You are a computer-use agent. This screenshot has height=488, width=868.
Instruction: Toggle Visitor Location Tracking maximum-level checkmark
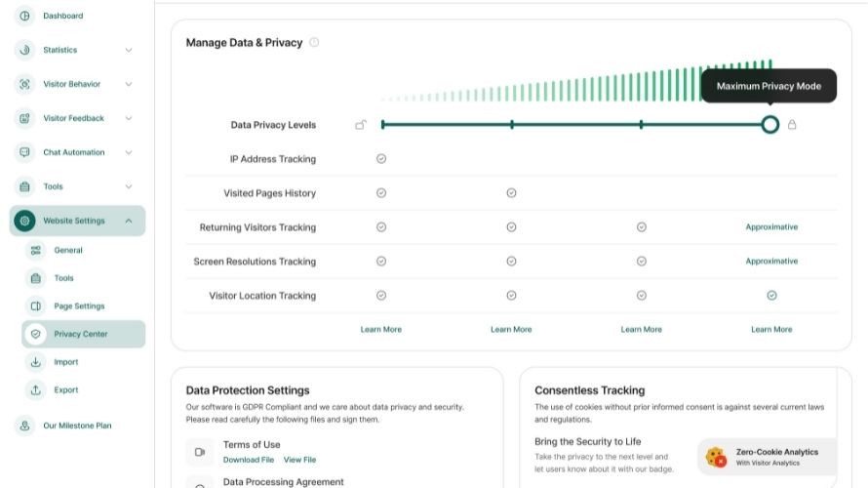pos(771,295)
